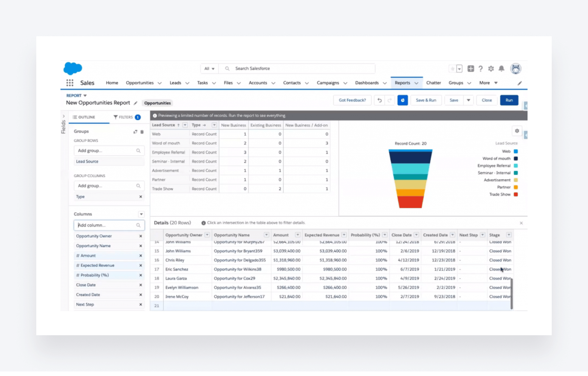Open the setup gear icon in header
588x376 pixels.
[x=491, y=69]
